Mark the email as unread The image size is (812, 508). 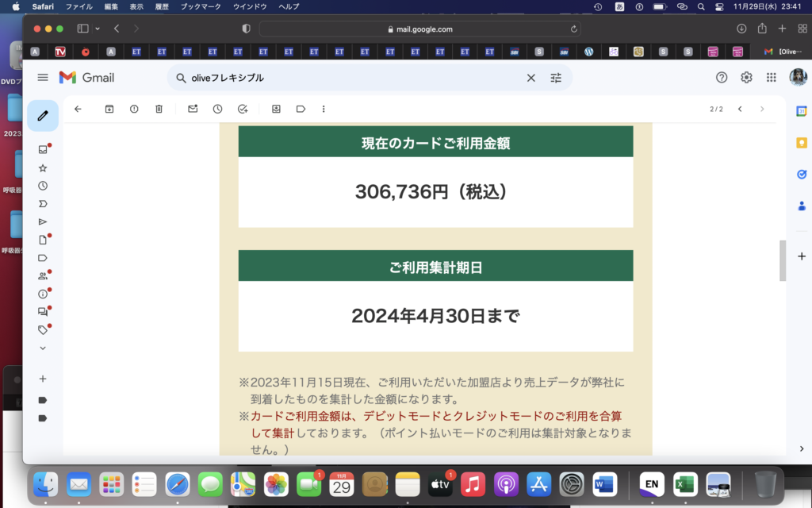click(193, 109)
